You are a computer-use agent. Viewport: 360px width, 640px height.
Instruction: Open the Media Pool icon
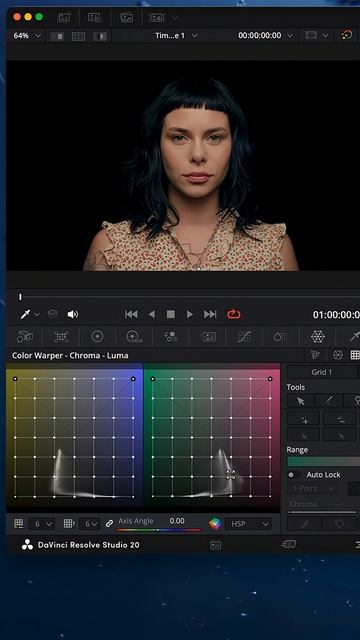127,18
